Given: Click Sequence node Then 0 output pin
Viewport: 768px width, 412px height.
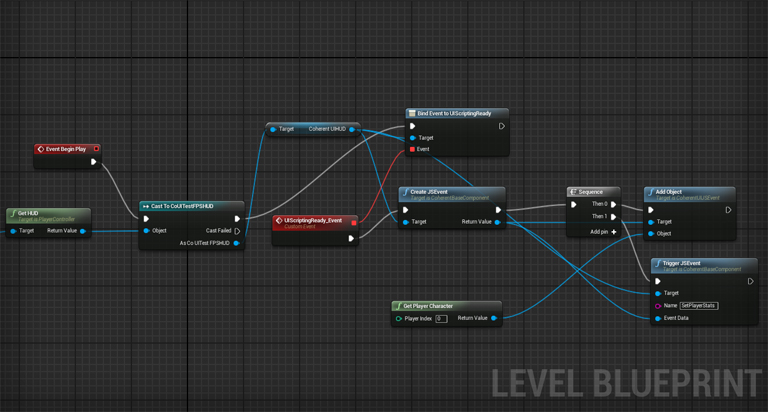Looking at the screenshot, I should (x=613, y=204).
